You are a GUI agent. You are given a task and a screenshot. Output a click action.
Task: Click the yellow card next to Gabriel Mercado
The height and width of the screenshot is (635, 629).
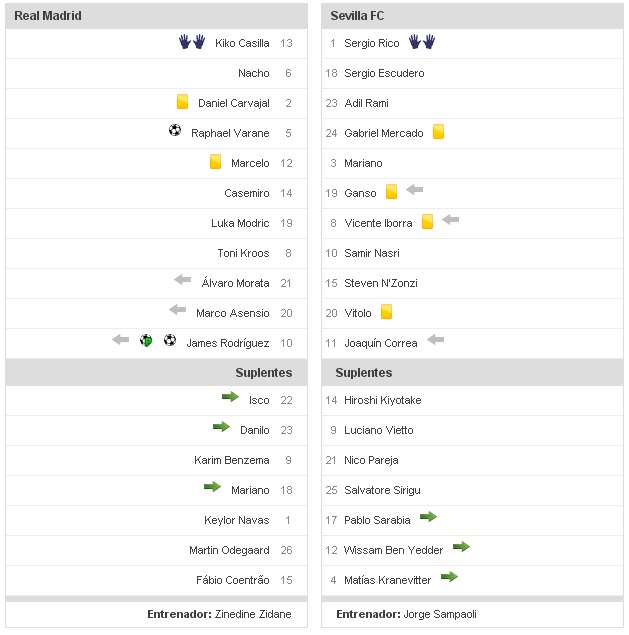click(438, 132)
